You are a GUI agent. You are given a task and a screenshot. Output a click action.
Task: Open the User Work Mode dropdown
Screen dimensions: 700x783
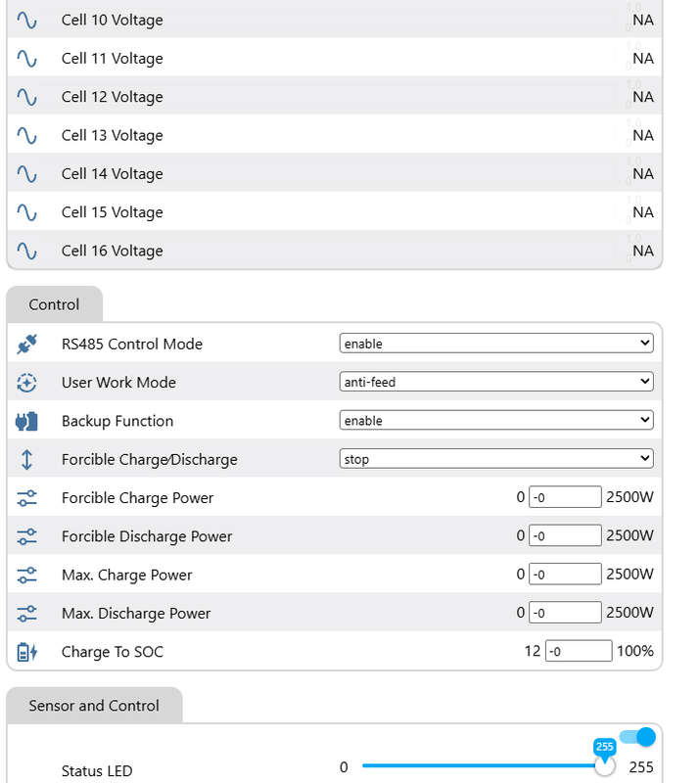click(495, 382)
